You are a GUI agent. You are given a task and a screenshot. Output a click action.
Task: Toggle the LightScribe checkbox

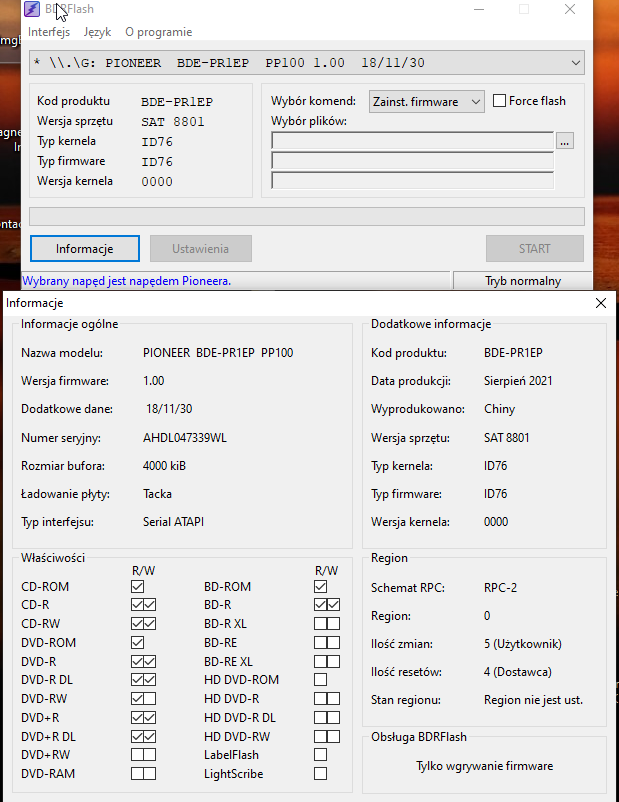(x=320, y=773)
